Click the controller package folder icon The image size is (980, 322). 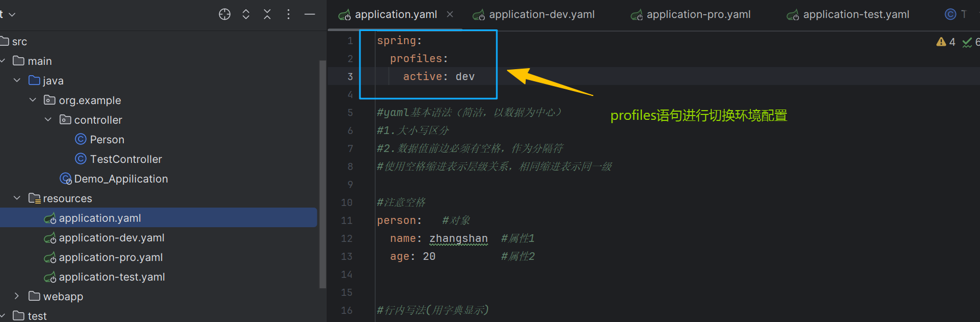[65, 119]
